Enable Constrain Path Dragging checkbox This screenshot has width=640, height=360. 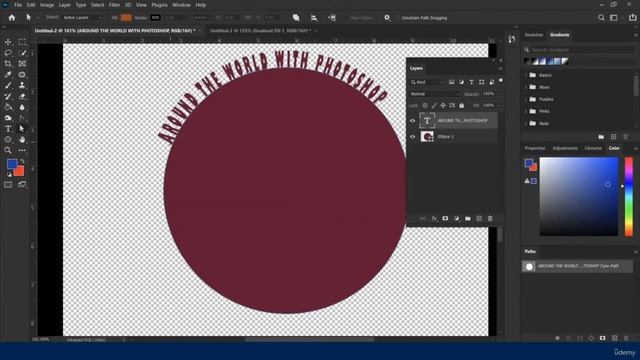click(x=398, y=18)
